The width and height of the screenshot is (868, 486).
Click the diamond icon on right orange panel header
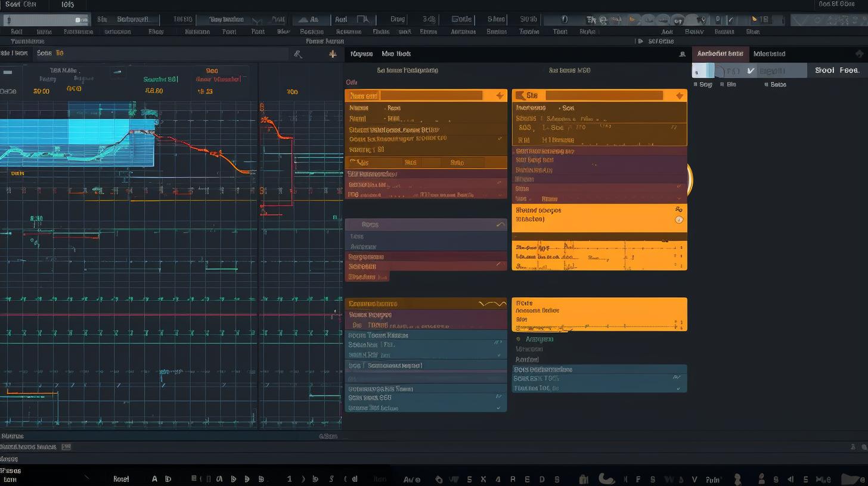pyautogui.click(x=679, y=96)
